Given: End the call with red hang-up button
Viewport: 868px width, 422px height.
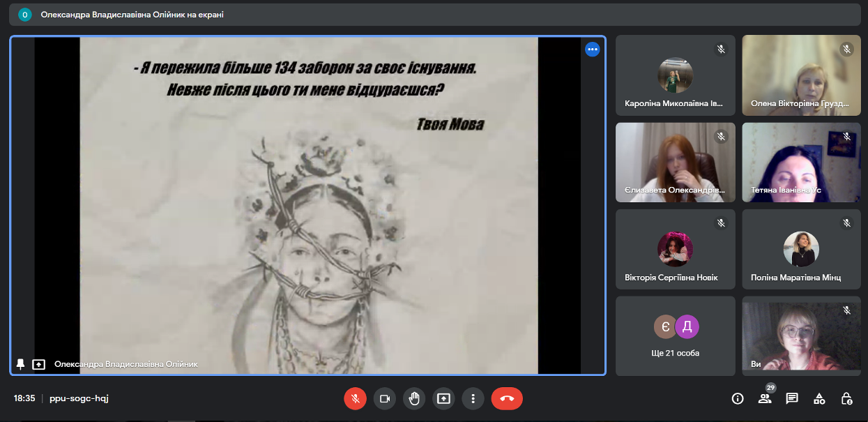Looking at the screenshot, I should click(x=507, y=398).
